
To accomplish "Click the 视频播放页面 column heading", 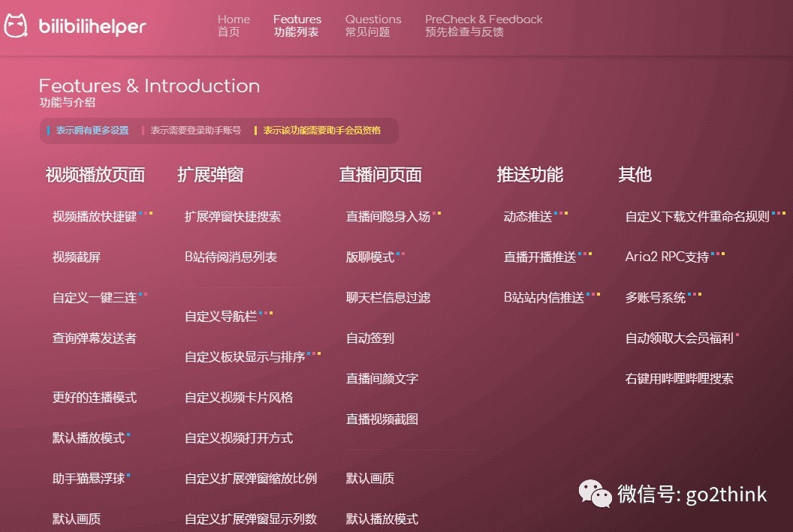I will [95, 175].
